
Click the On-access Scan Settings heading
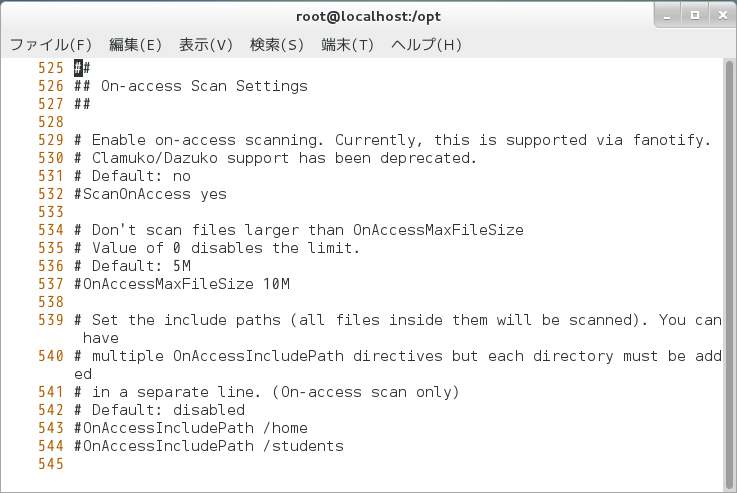click(x=204, y=86)
